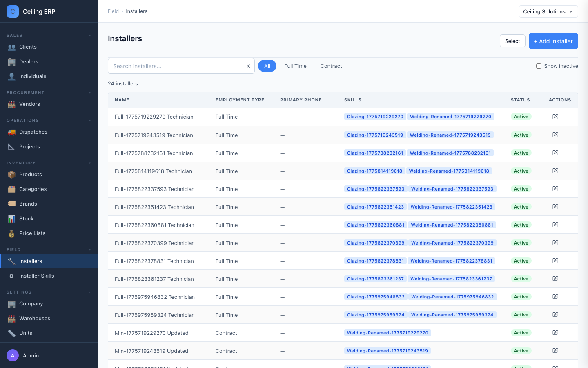Screen dimensions: 588x368
Task: Filter installers by Contract
Action: pos(331,66)
